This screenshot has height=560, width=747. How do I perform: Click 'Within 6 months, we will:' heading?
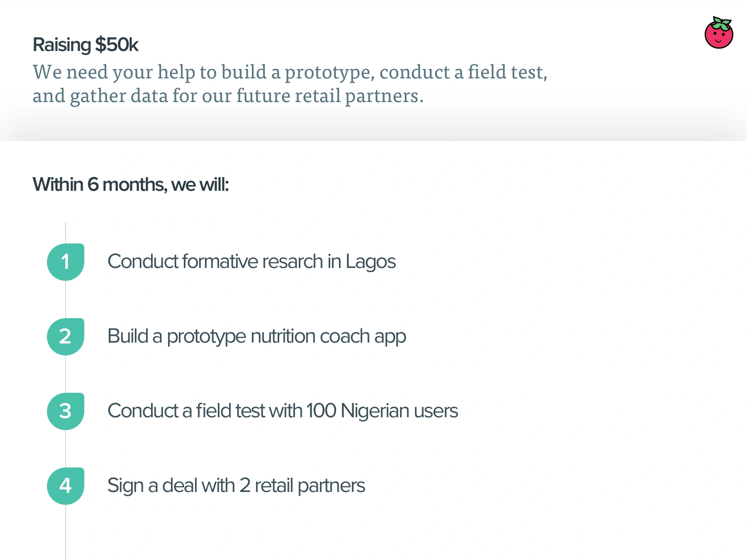pos(131,185)
